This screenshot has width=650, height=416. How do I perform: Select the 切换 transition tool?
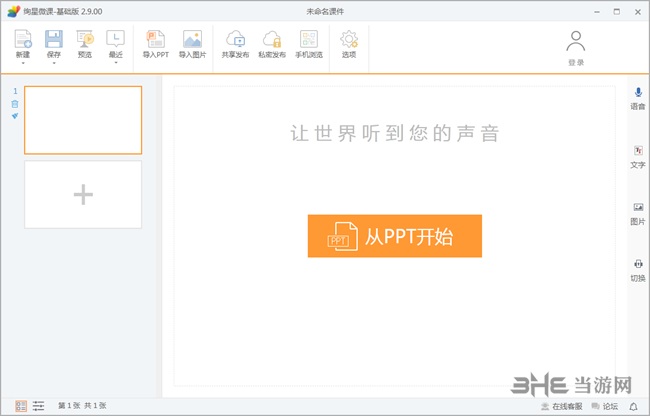[638, 264]
